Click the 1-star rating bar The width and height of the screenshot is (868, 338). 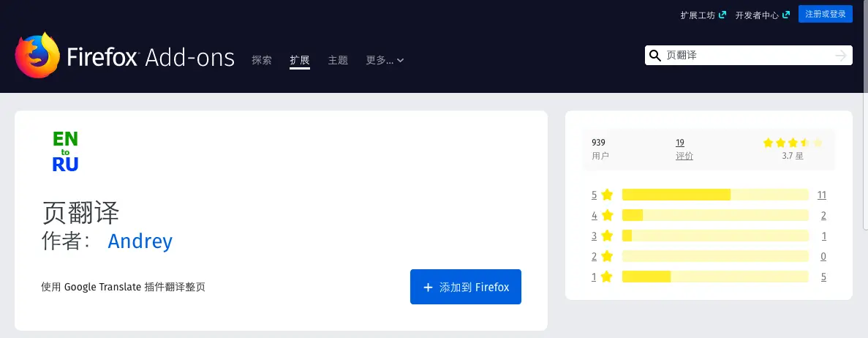(x=715, y=277)
